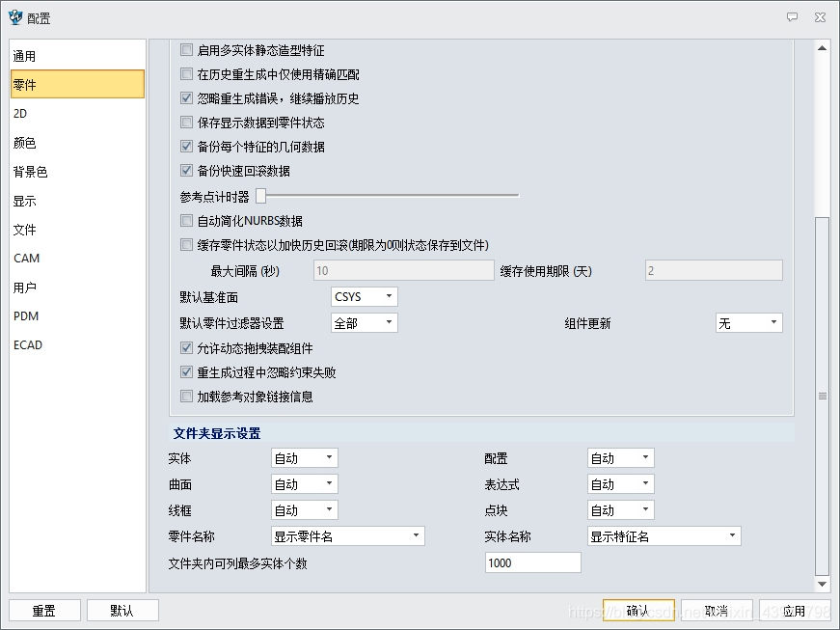The height and width of the screenshot is (630, 840).
Task: Click the 最大间隔 (秒) input field
Action: pos(403,270)
